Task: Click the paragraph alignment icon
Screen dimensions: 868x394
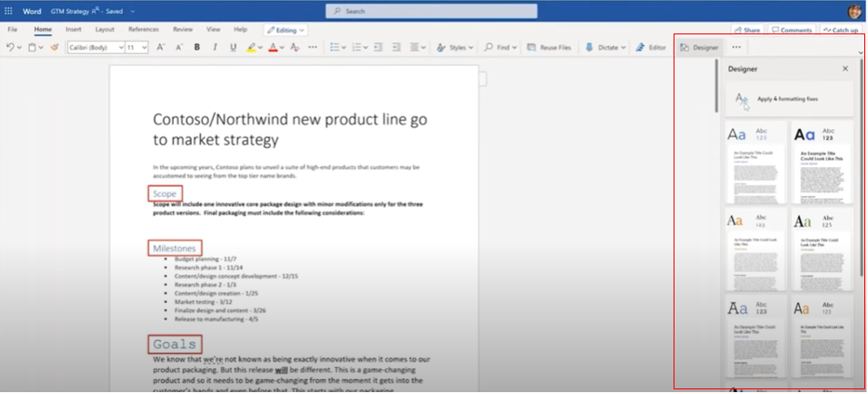Action: tap(415, 47)
